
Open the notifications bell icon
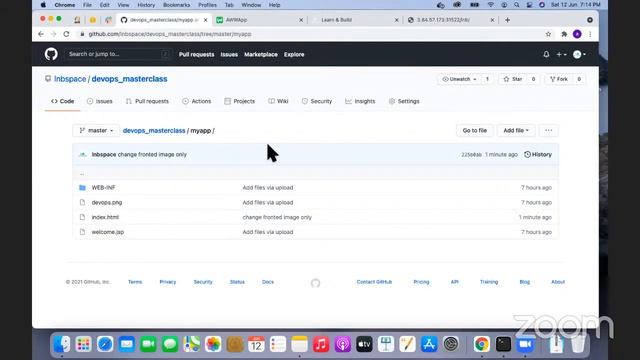pos(546,54)
